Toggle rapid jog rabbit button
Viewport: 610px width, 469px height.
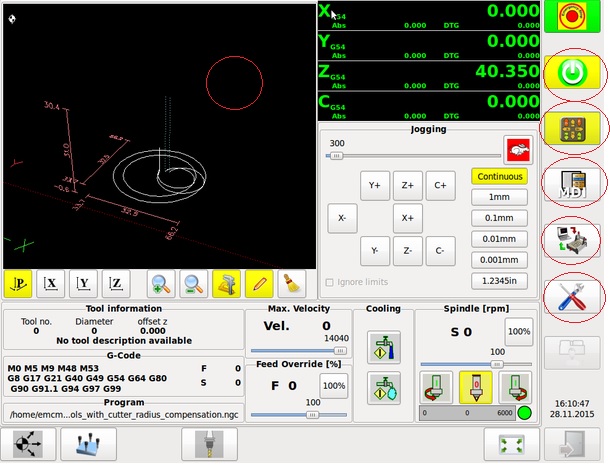point(518,150)
